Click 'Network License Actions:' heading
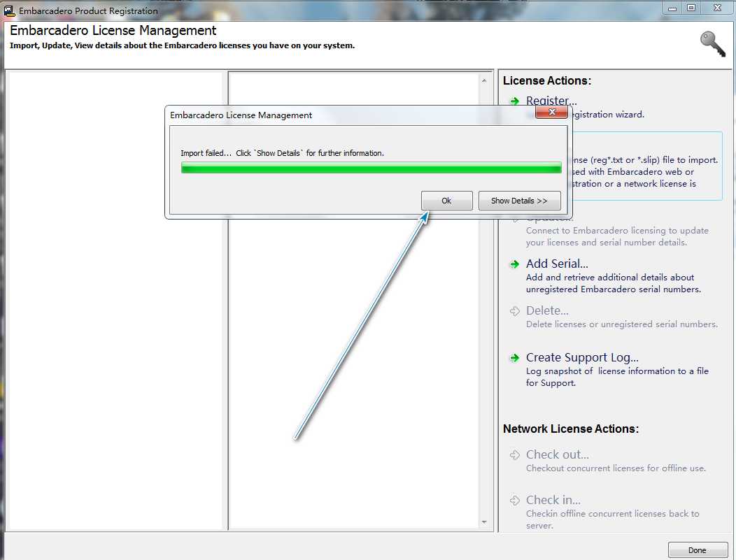Image resolution: width=736 pixels, height=560 pixels. (x=571, y=429)
